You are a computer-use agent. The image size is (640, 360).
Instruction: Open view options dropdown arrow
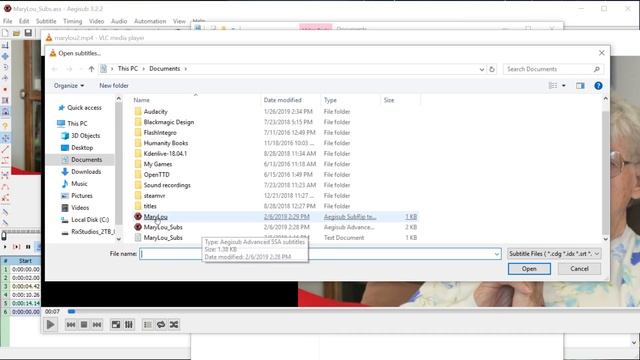point(564,86)
